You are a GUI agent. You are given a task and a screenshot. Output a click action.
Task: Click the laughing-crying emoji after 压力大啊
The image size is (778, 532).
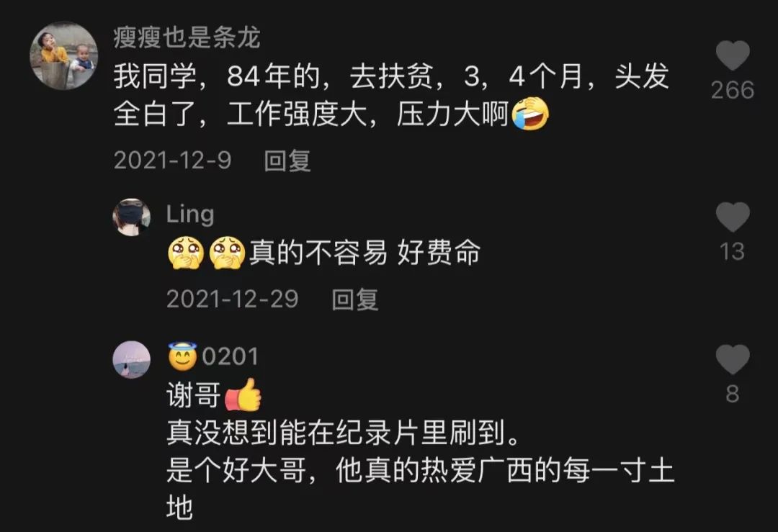tap(530, 114)
